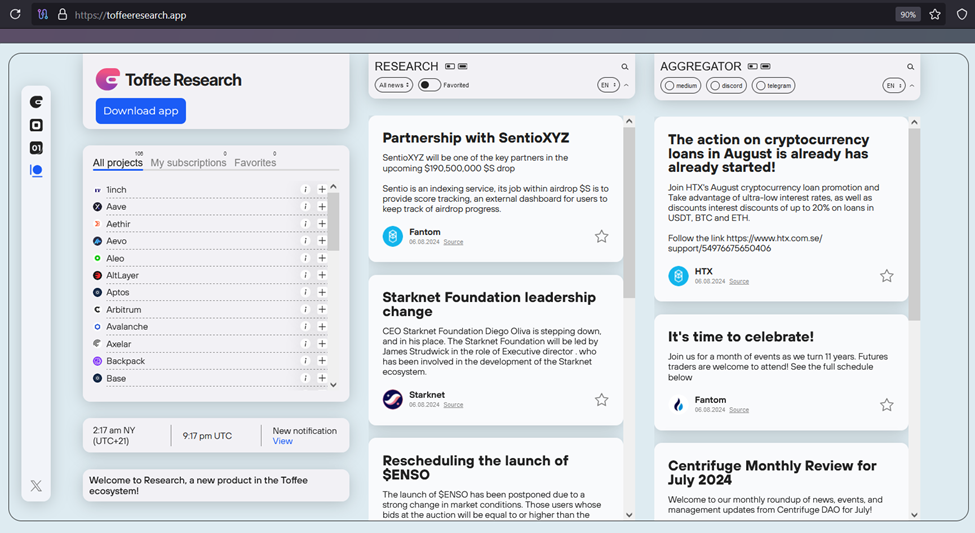Show info for the 1inch project
The height and width of the screenshot is (533, 975).
click(305, 189)
